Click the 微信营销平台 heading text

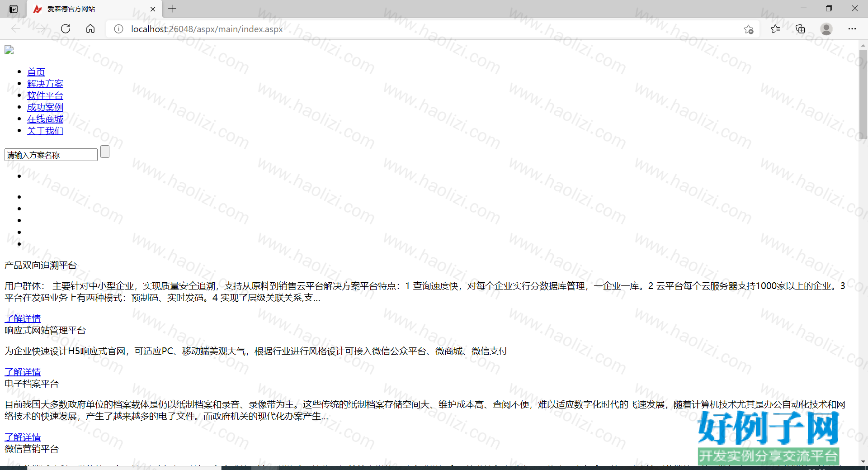pyautogui.click(x=32, y=449)
